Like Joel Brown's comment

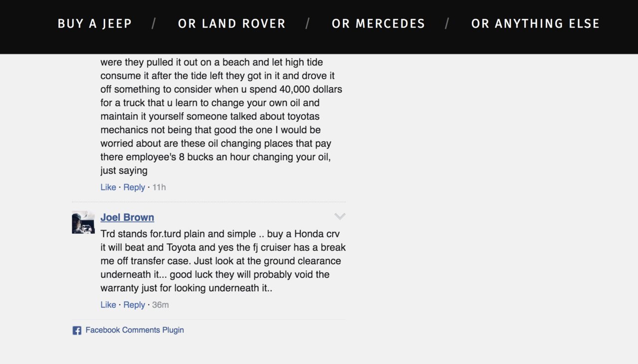[x=108, y=305]
